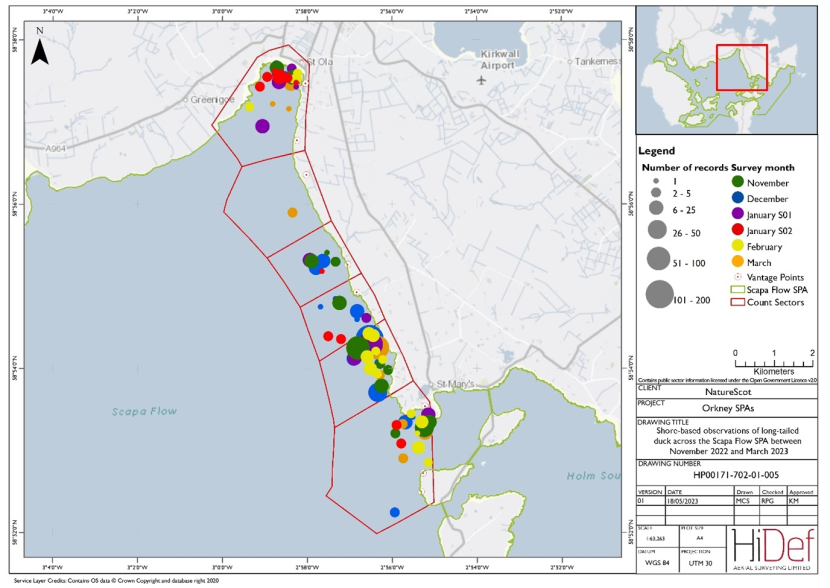Click the Greenigoe place label

212,99
